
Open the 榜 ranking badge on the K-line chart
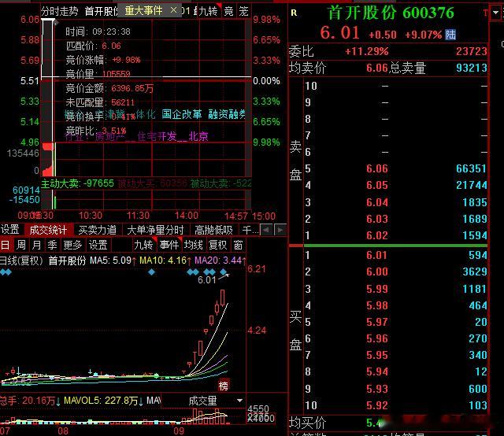click(224, 385)
